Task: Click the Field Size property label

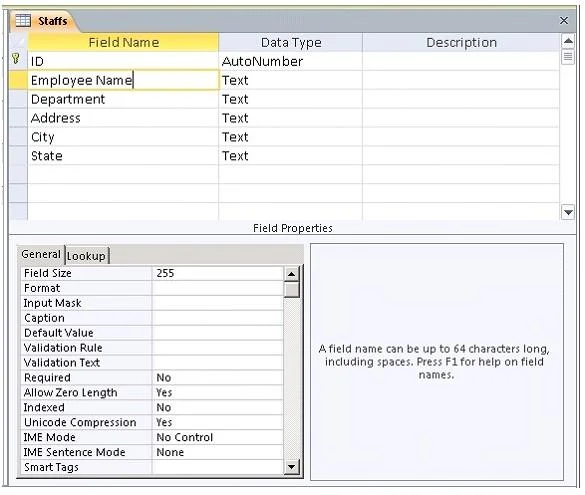Action: pyautogui.click(x=48, y=273)
